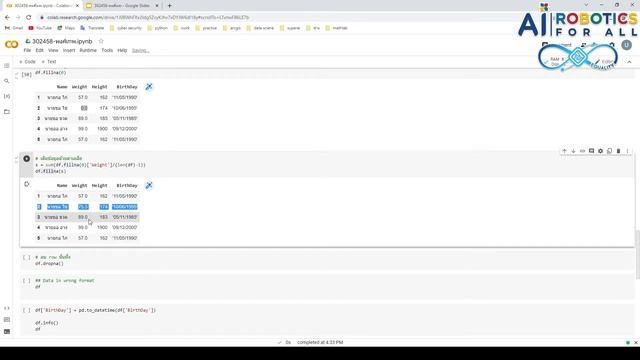Viewport: 640px width, 360px height.
Task: Open the Gmail bookmark
Action: [14, 28]
